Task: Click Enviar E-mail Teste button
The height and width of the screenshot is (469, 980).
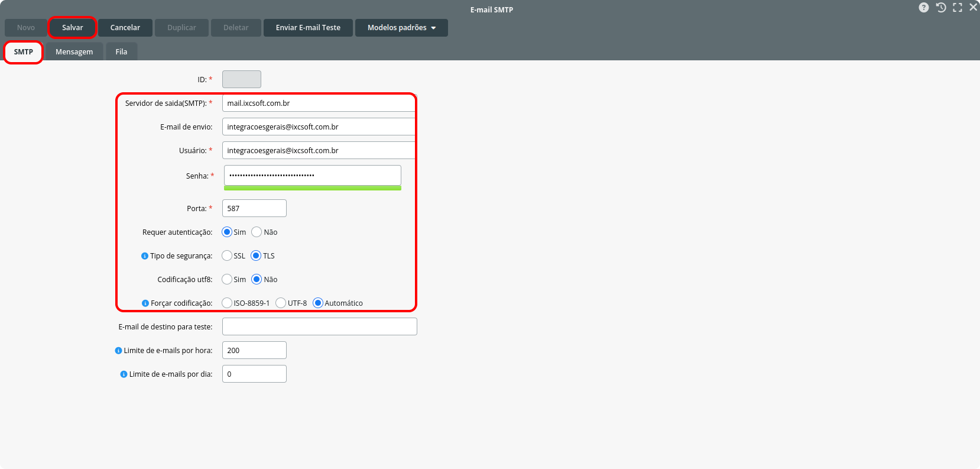Action: pyautogui.click(x=308, y=28)
